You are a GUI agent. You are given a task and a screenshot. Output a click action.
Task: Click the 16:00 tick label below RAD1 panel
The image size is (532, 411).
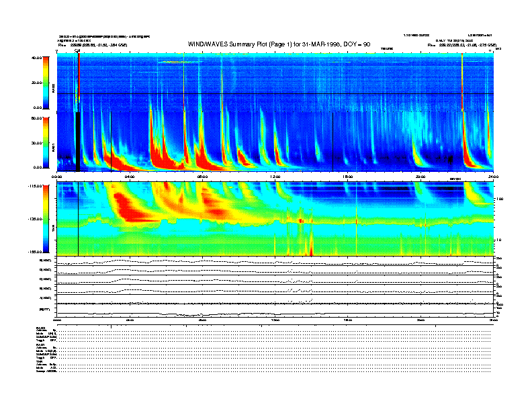[x=348, y=177]
